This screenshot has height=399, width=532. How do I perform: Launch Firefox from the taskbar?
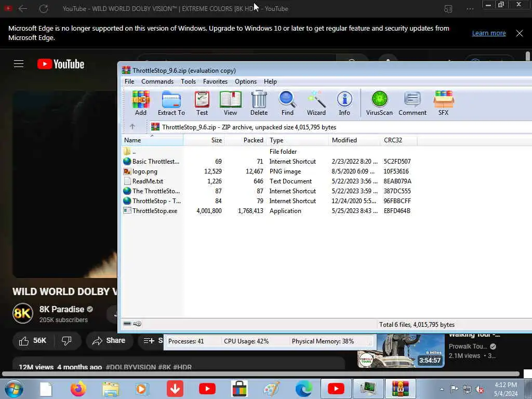pyautogui.click(x=78, y=389)
